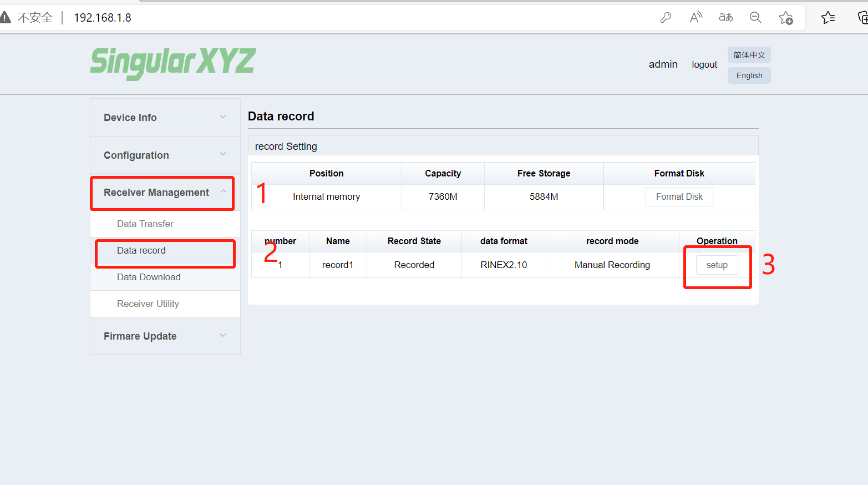Click the setup button for record1
Image resolution: width=868 pixels, height=485 pixels.
point(717,265)
